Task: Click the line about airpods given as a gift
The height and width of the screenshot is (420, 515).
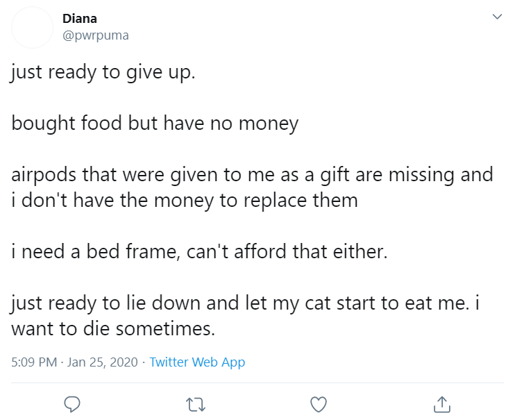Action: pos(252,175)
